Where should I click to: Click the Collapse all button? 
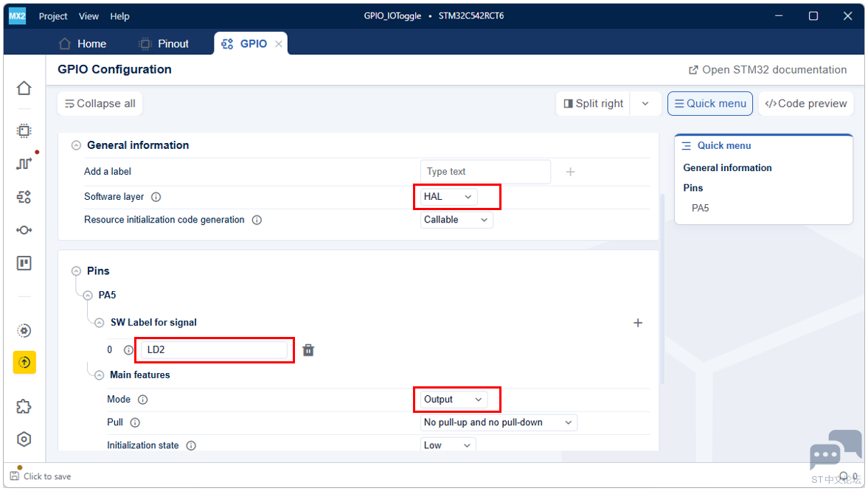(100, 103)
